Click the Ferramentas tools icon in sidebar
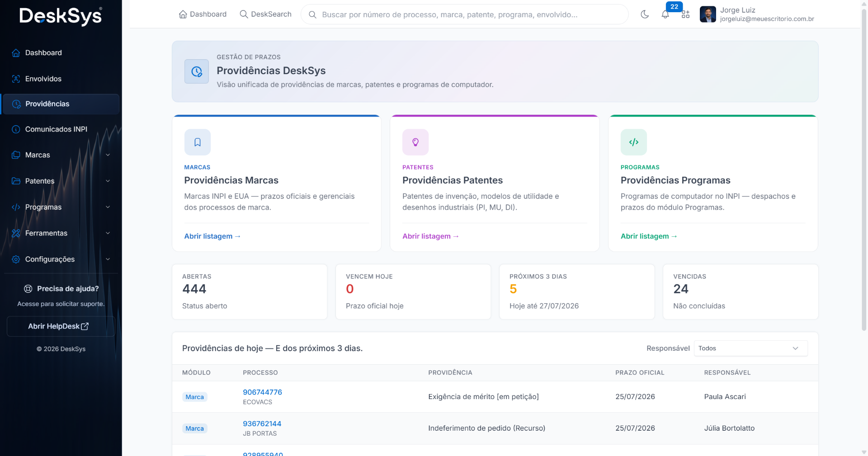Screen dimensions: 868x456 [x=16, y=233]
